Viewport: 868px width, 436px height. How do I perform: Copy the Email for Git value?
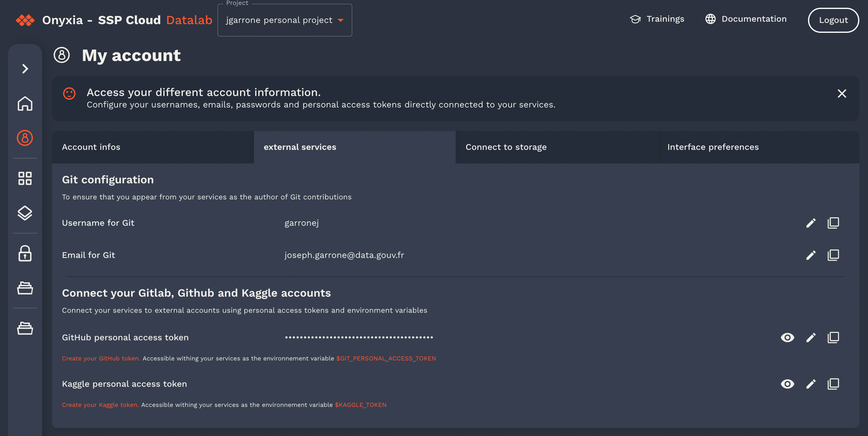[833, 255]
